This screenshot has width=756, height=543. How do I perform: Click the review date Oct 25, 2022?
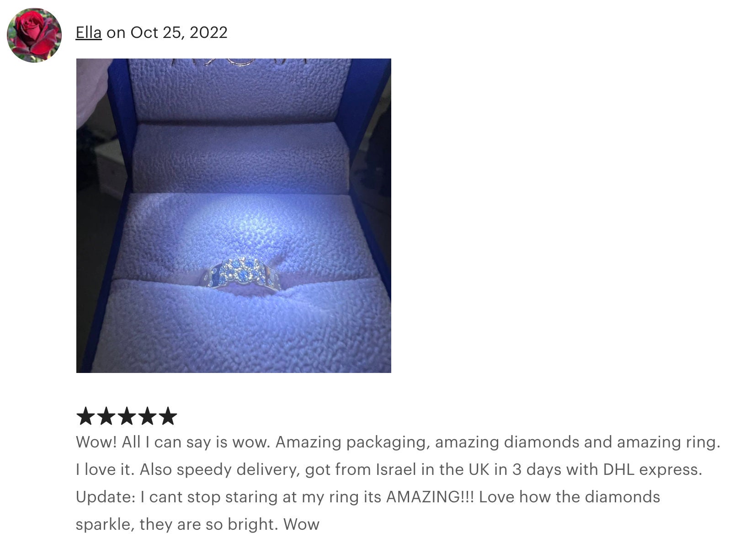[x=179, y=32]
